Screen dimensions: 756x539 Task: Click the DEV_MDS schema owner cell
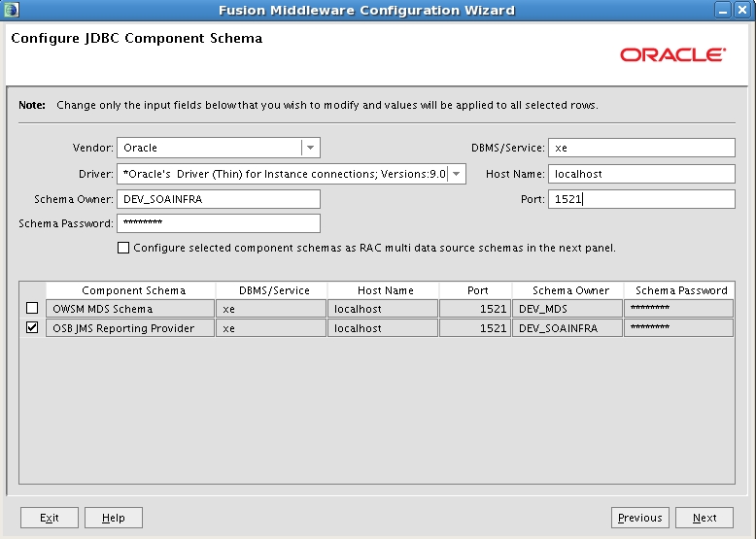pyautogui.click(x=567, y=308)
